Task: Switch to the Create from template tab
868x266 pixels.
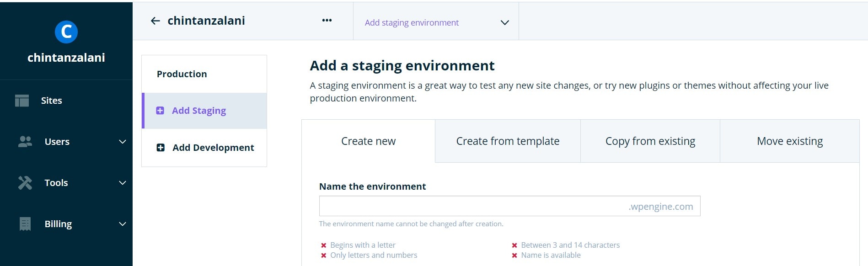Action: pos(508,141)
